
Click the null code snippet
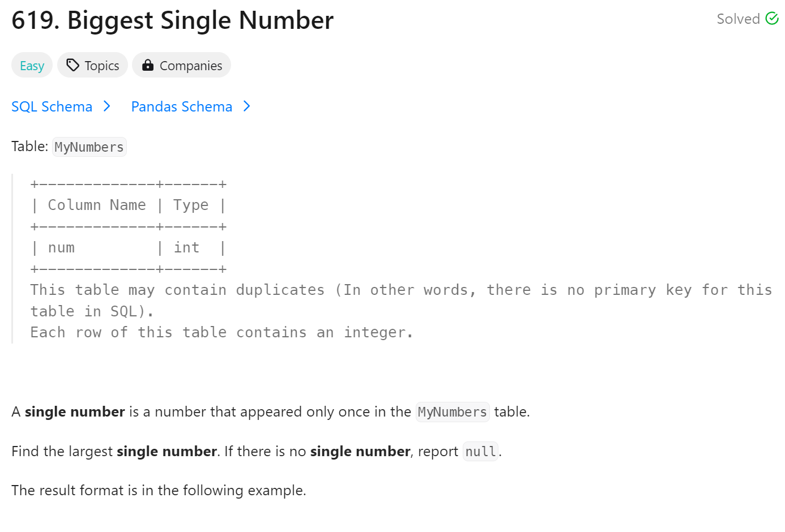[480, 452]
